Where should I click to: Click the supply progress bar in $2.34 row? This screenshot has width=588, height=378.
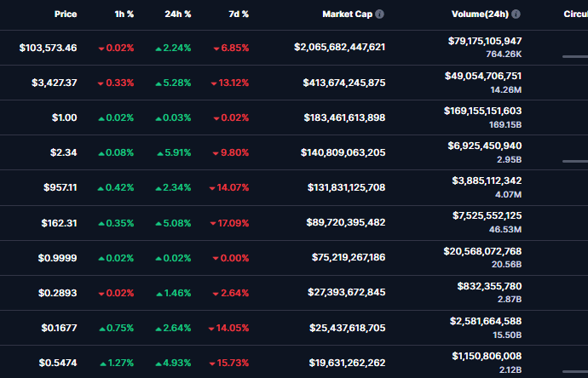(575, 160)
